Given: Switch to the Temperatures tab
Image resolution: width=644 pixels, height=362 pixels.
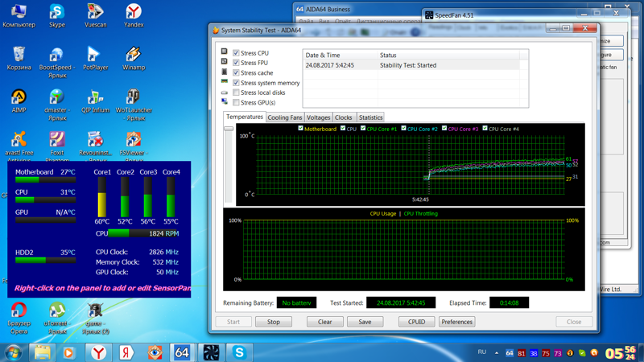Looking at the screenshot, I should [245, 117].
